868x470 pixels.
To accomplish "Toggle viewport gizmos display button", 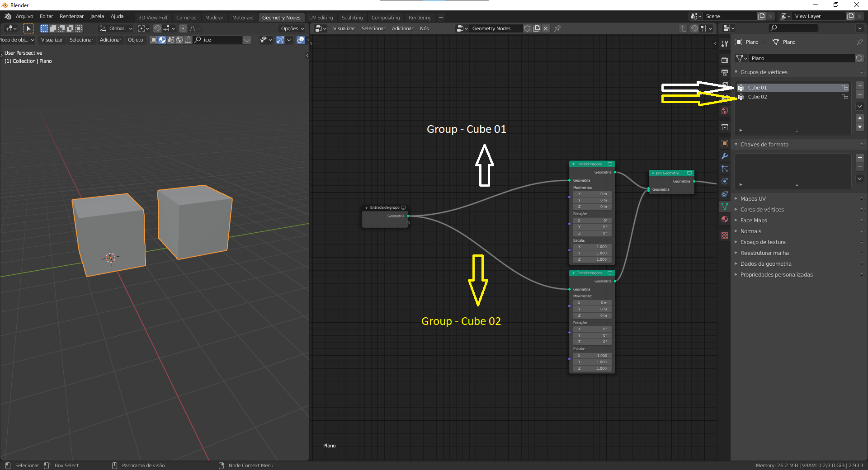I will pyautogui.click(x=280, y=40).
